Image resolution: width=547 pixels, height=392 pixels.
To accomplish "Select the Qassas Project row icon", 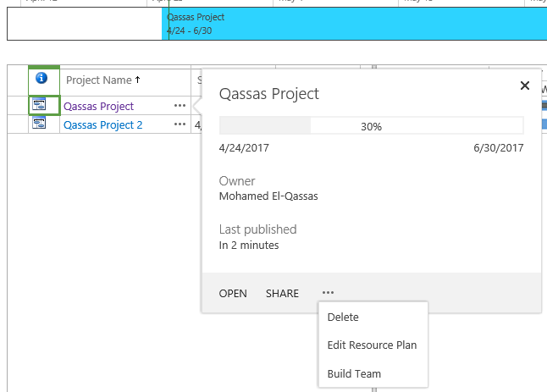I will tap(39, 106).
